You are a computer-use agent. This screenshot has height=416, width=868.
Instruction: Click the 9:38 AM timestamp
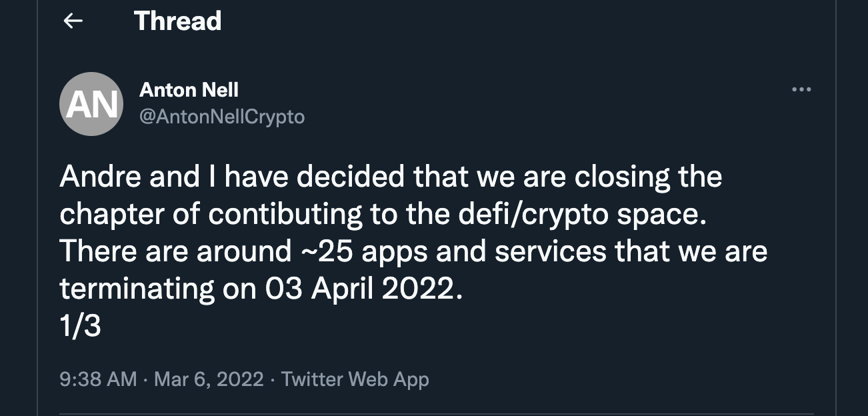98,379
